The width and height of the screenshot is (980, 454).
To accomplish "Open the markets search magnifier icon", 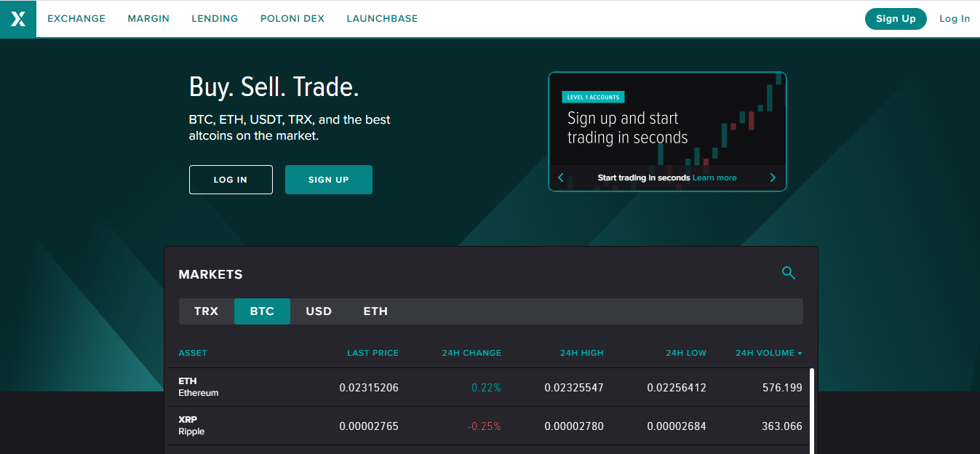I will pyautogui.click(x=789, y=273).
